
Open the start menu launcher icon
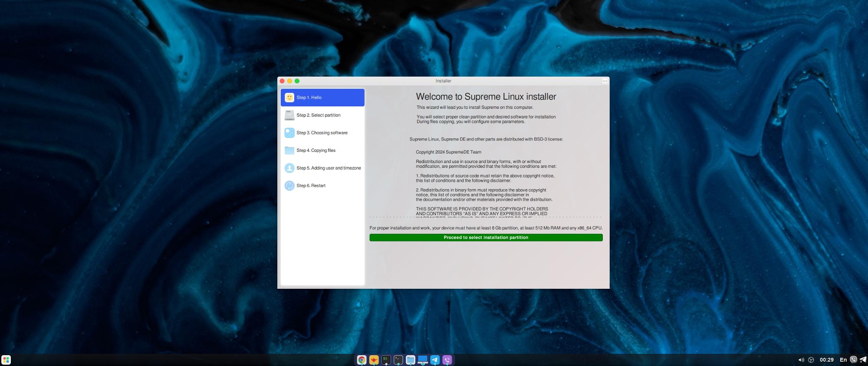[x=6, y=359]
